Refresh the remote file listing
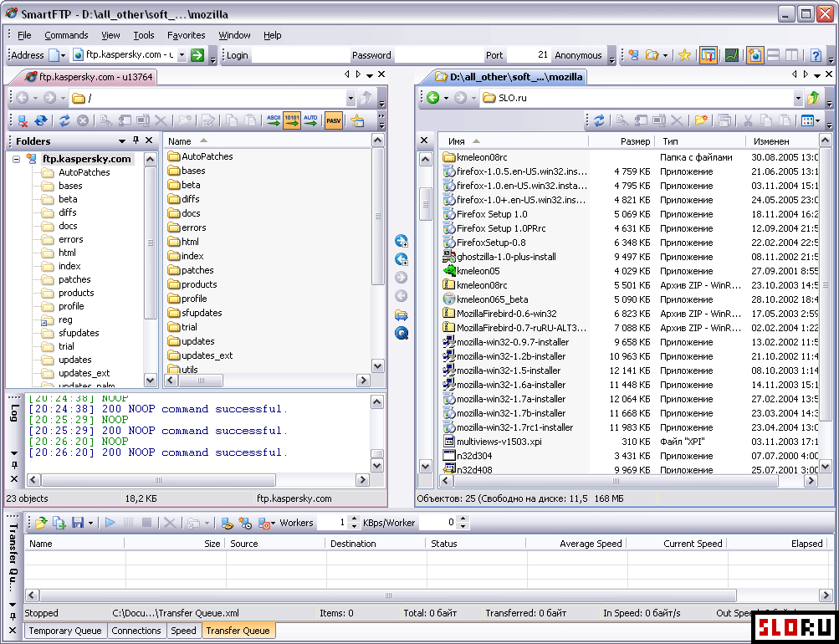Screen dimensions: 839x644 (x=64, y=121)
